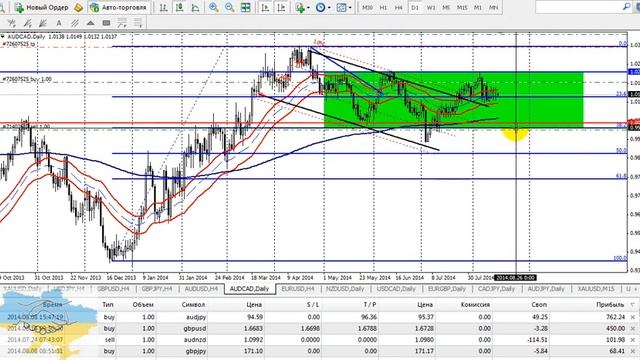Select the M30 timeframe
Screen dimensions: 640x360
coord(367,7)
